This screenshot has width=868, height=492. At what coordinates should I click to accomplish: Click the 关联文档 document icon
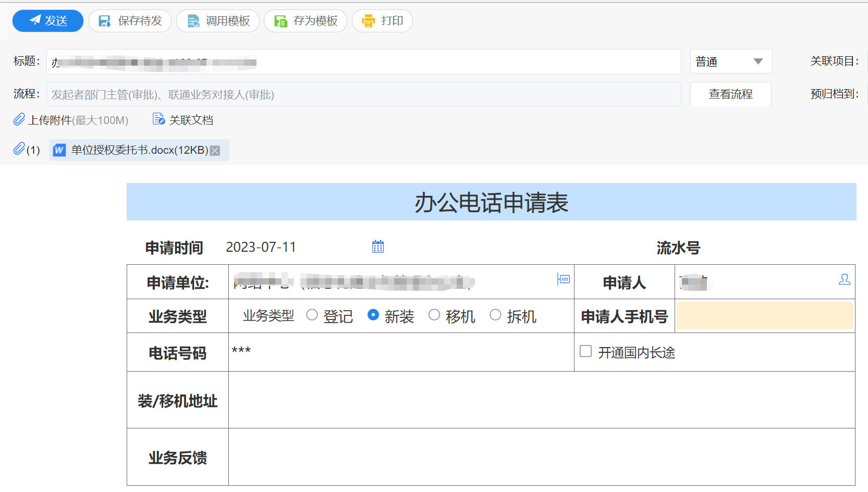click(158, 119)
